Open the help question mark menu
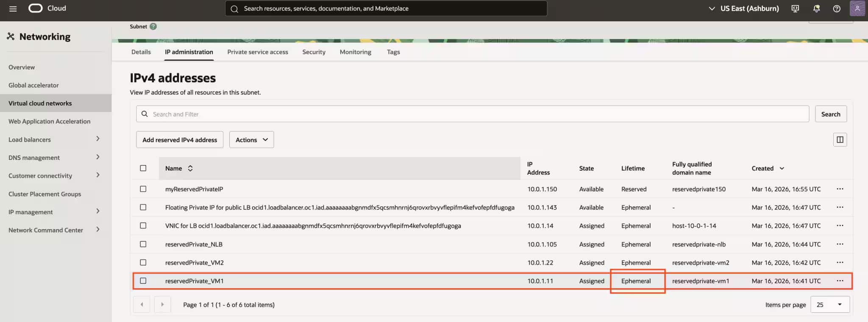 [837, 8]
